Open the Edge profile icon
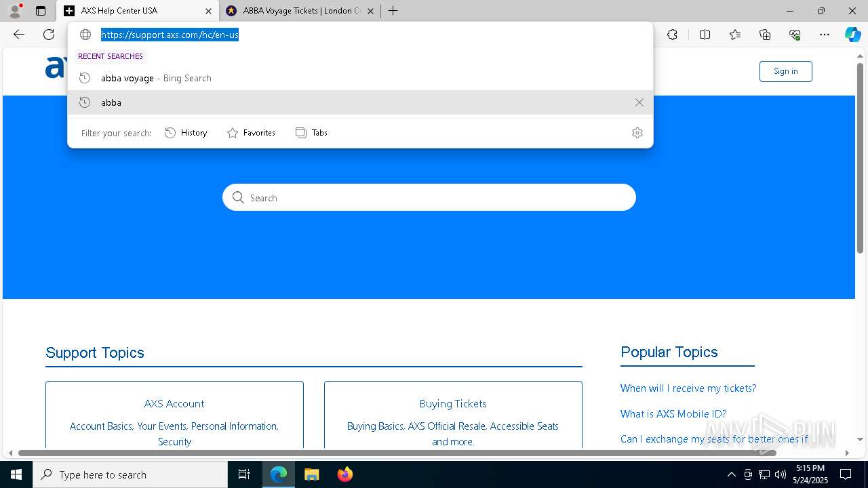 point(14,11)
